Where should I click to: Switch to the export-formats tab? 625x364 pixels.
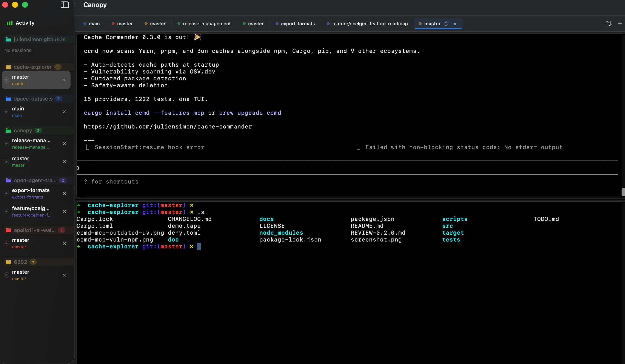click(x=295, y=24)
